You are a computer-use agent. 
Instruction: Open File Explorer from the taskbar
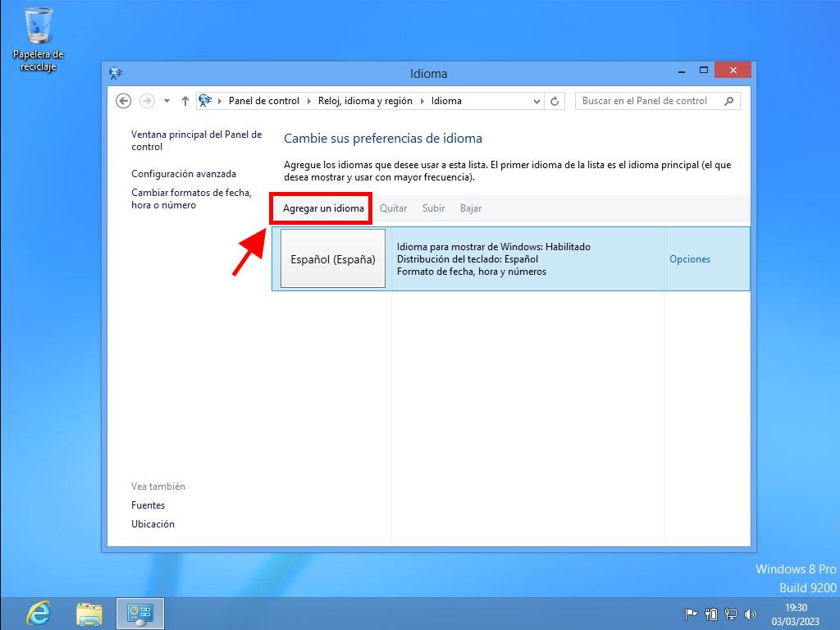tap(89, 614)
